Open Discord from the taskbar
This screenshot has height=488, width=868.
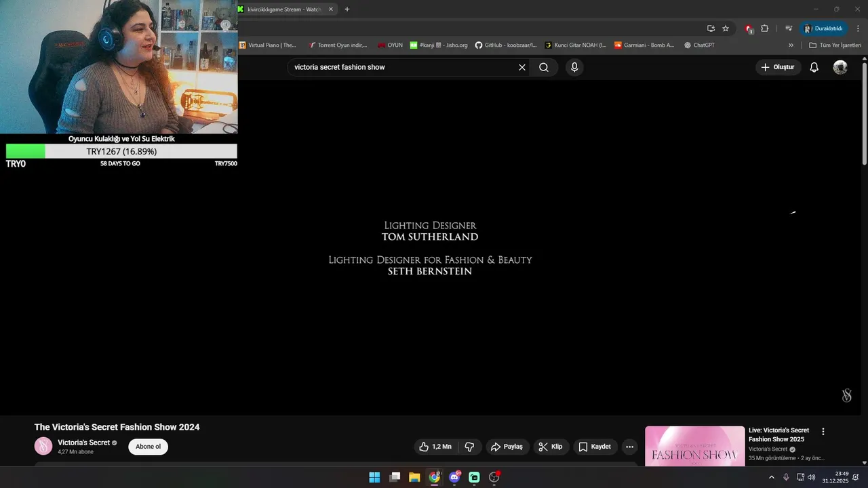click(x=454, y=477)
